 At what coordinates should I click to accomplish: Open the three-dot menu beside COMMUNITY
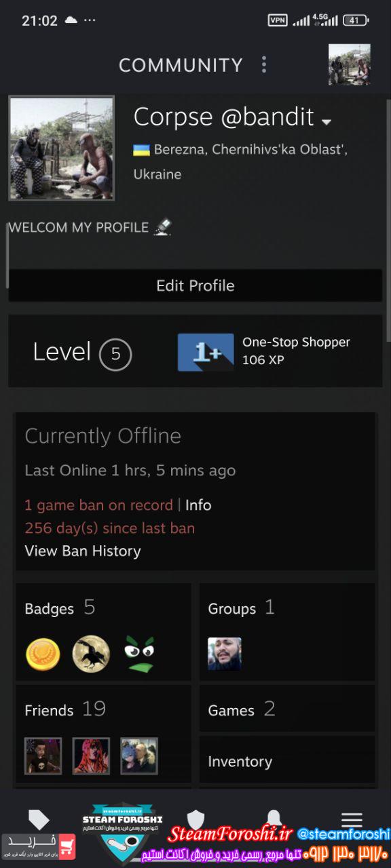tap(264, 65)
